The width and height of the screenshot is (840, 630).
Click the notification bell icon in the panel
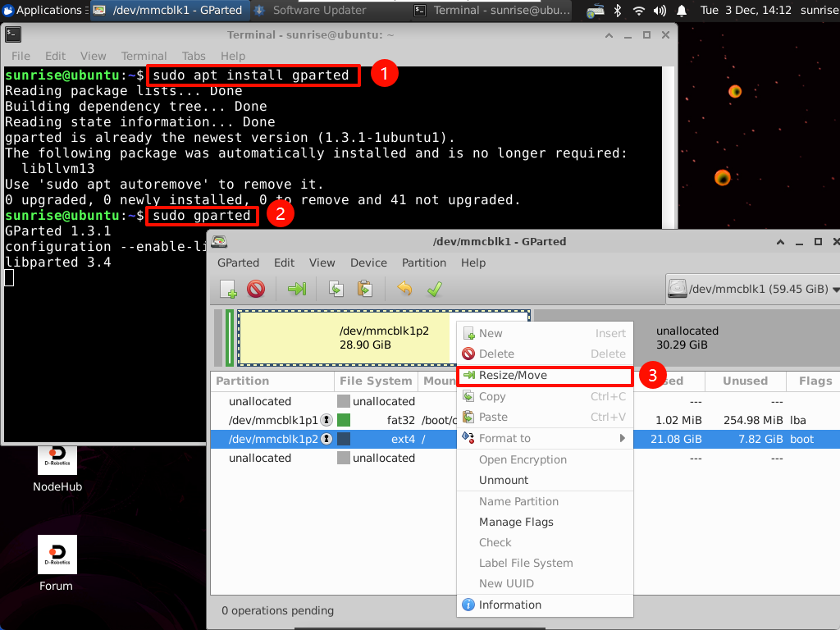click(682, 10)
